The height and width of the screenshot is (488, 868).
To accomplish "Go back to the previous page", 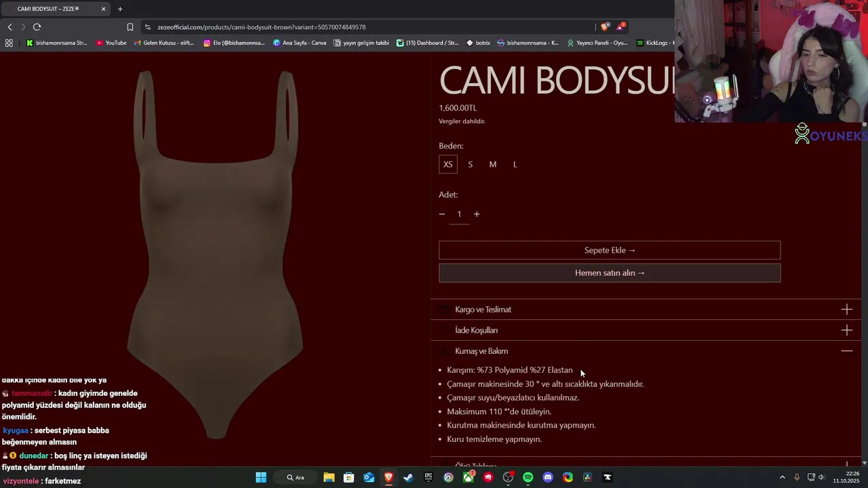I will (9, 27).
